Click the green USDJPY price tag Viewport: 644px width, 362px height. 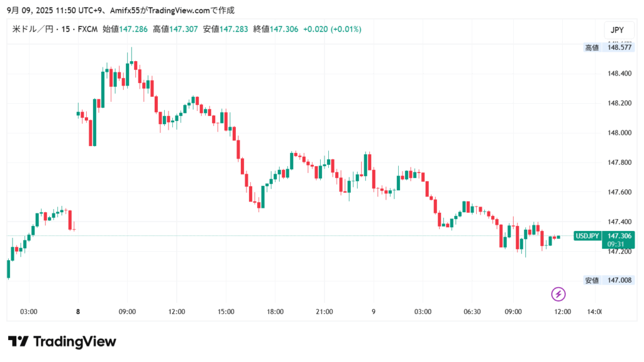coord(587,235)
